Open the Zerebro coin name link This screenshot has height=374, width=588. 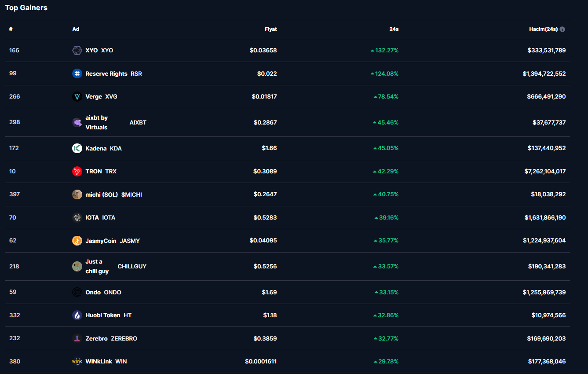tap(96, 339)
